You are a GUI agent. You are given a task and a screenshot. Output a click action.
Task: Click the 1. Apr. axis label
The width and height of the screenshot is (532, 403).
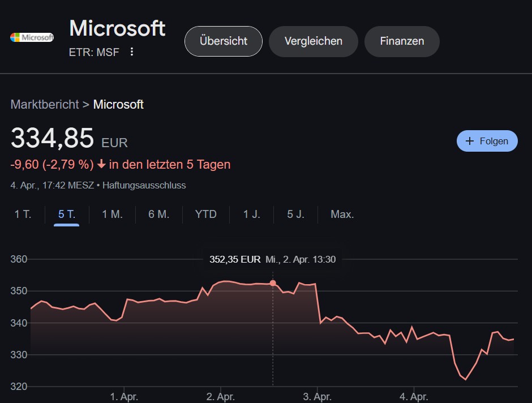tap(124, 397)
